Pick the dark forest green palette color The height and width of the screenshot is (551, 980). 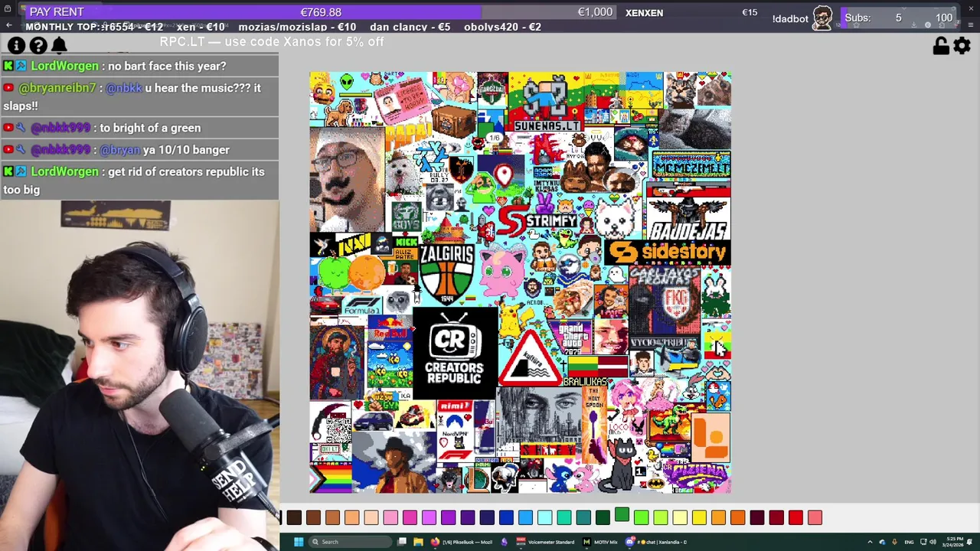603,518
